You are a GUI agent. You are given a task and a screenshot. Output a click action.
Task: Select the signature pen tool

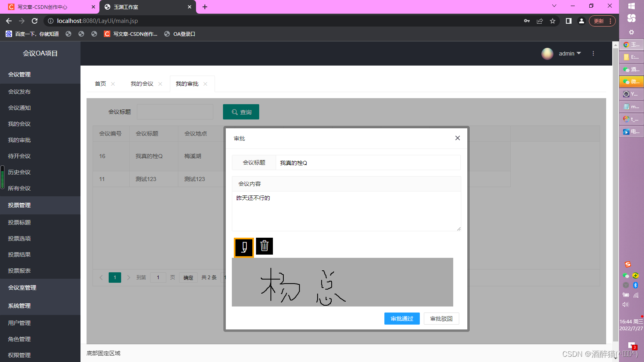tap(244, 247)
